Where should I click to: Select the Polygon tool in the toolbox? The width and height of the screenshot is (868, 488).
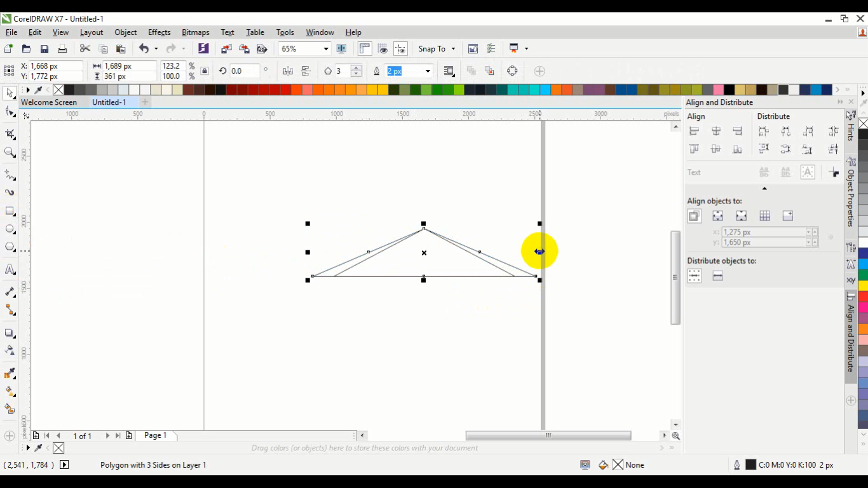10,247
